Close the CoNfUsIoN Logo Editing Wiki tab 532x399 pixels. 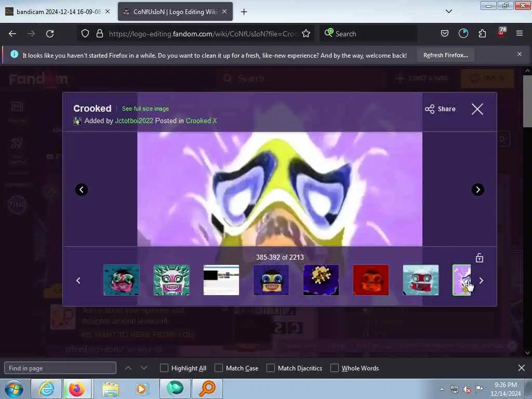click(x=224, y=11)
